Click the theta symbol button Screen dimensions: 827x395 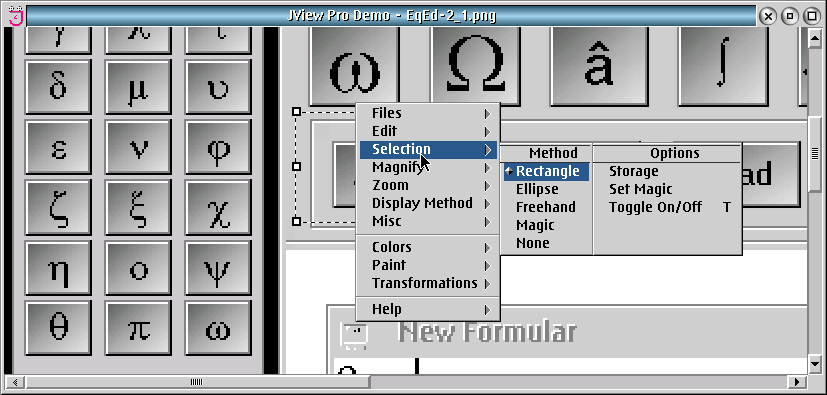coord(58,327)
